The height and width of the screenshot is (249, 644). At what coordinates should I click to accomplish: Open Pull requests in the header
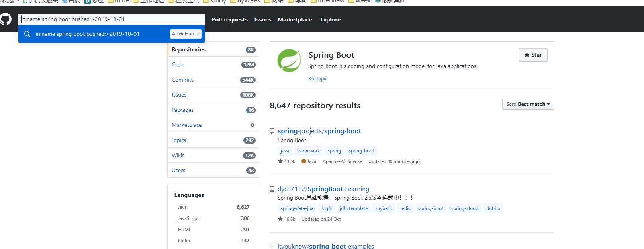(x=229, y=19)
